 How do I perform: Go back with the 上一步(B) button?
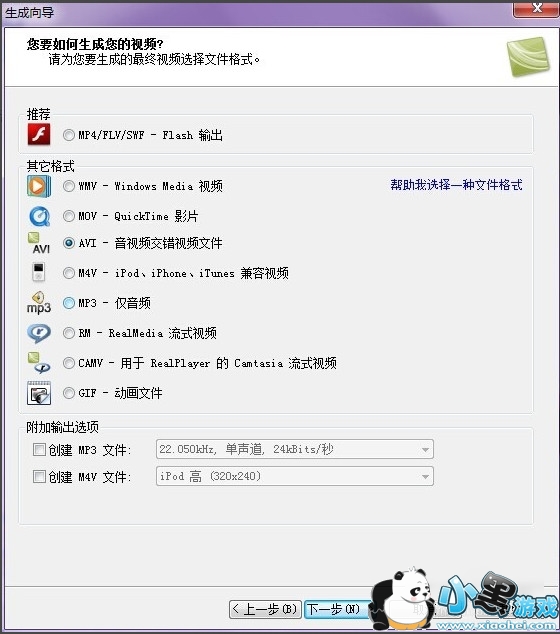[x=265, y=609]
